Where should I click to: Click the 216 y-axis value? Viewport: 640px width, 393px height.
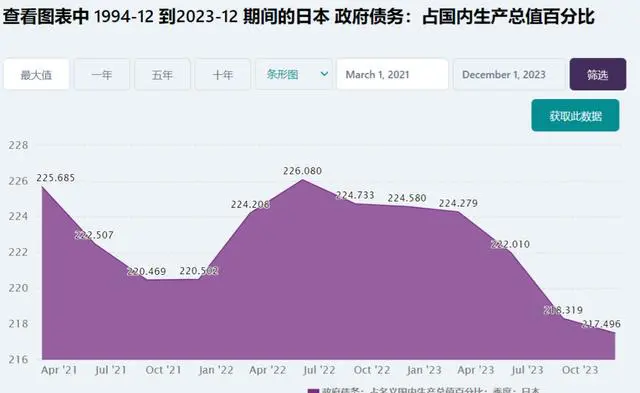tap(18, 360)
